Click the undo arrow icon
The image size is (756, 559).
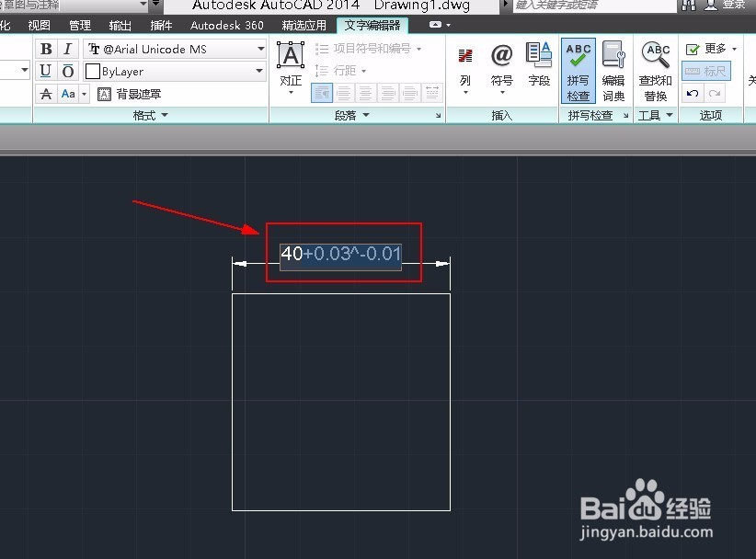(x=693, y=94)
